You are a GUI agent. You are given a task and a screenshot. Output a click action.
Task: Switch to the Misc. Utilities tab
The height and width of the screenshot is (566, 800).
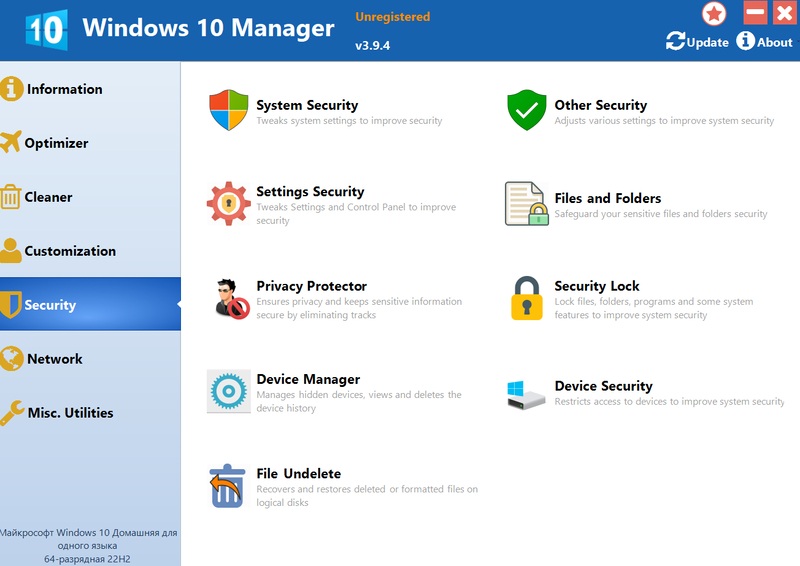coord(70,412)
